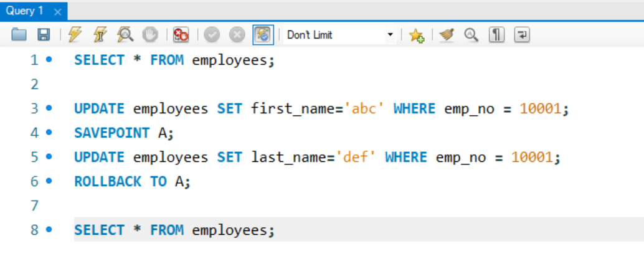Execute statement under cursor lightning icon
644x279 pixels.
click(100, 35)
